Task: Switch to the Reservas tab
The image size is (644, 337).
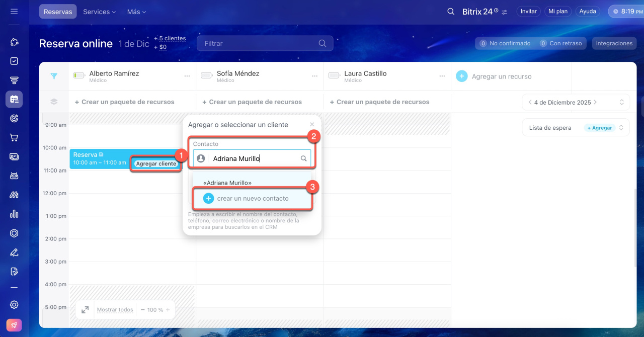Action: pyautogui.click(x=58, y=11)
